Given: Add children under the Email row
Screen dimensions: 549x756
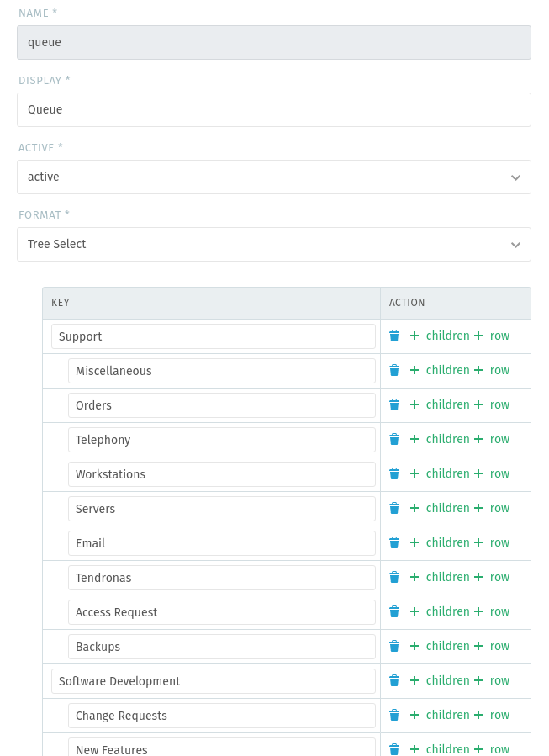Looking at the screenshot, I should (x=440, y=542).
